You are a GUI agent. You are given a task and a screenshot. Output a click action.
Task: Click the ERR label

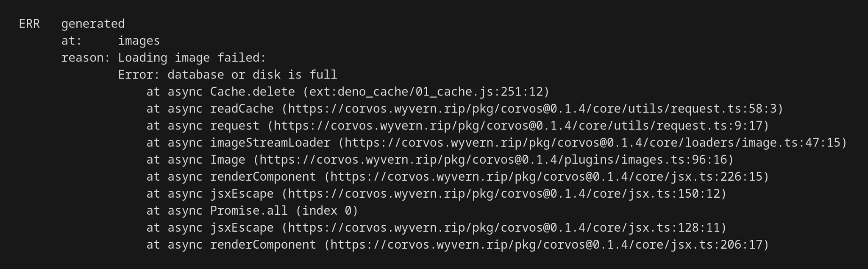coord(29,24)
